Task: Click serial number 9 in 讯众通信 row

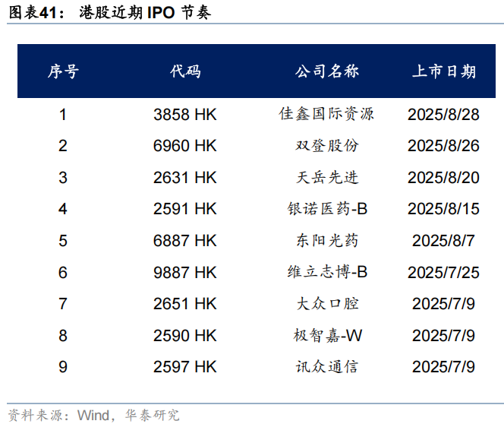Action: [63, 367]
